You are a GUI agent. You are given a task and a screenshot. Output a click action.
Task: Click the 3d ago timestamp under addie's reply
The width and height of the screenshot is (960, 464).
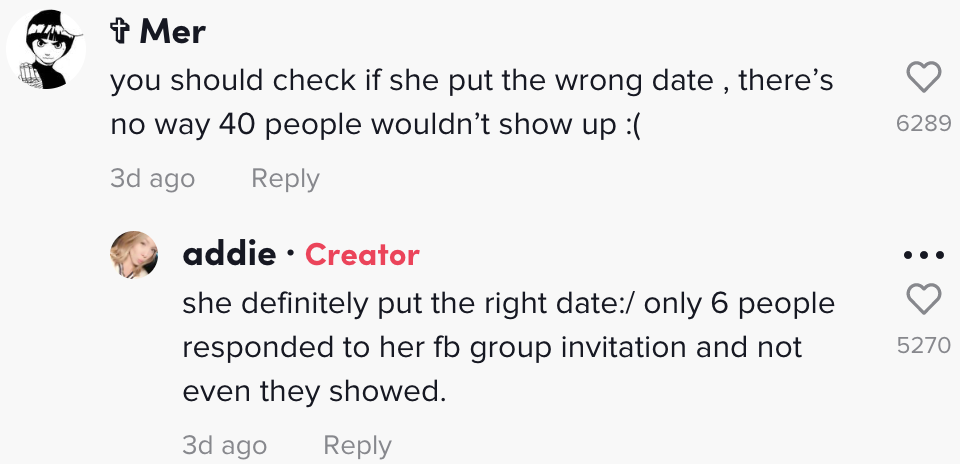[x=225, y=445]
